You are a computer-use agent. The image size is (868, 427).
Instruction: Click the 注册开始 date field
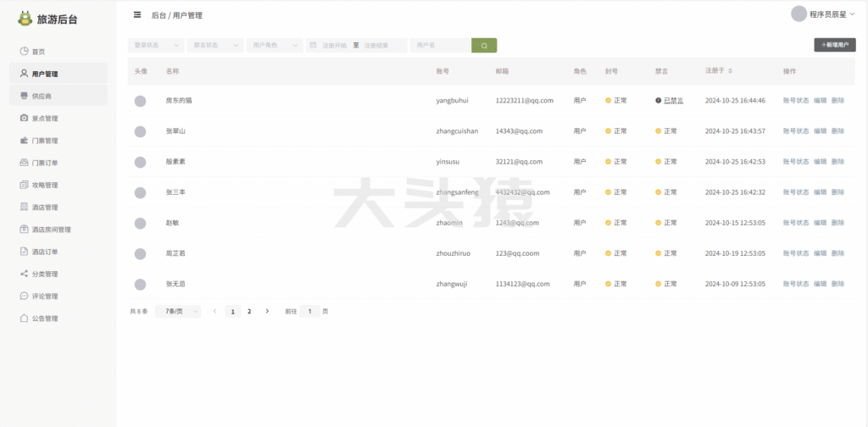335,46
